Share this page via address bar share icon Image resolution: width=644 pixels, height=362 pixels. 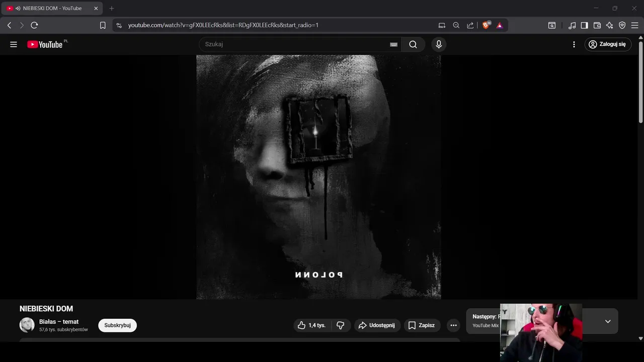click(x=470, y=25)
